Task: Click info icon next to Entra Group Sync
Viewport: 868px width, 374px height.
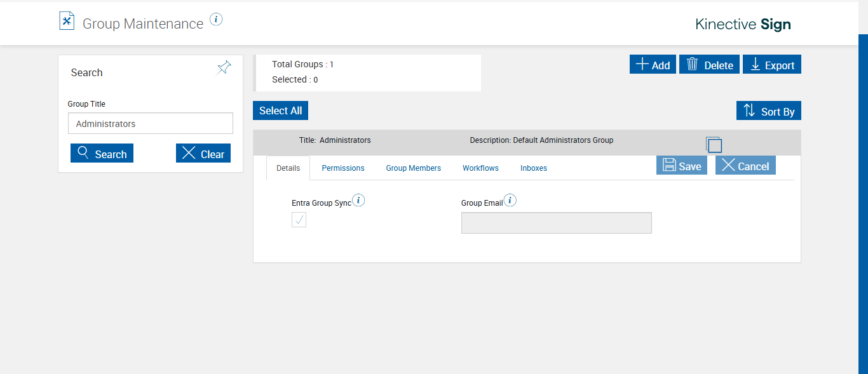Action: coord(358,201)
